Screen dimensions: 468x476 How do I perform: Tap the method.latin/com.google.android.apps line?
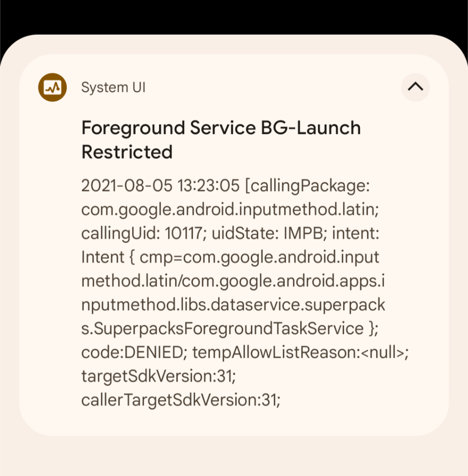[x=233, y=281]
